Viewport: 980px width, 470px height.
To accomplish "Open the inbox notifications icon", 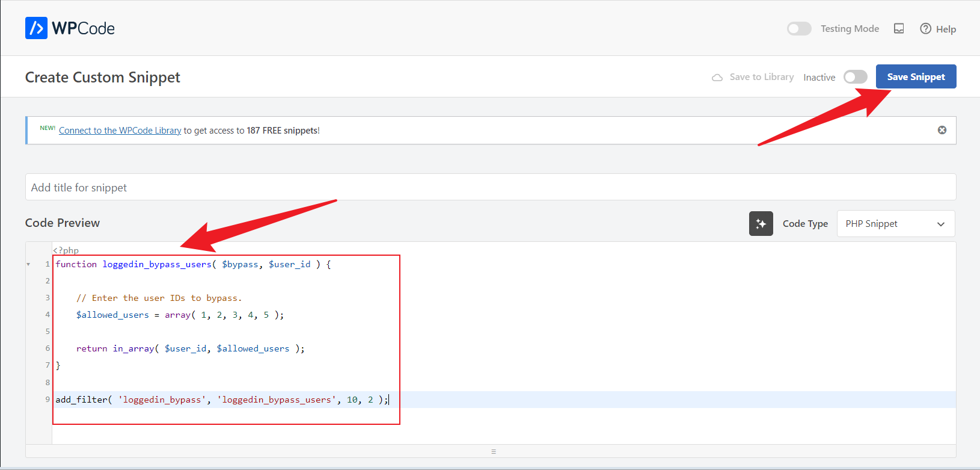I will (899, 28).
